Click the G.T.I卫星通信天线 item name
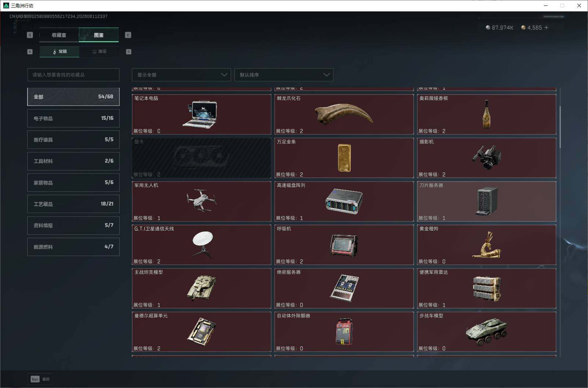 tap(154, 229)
